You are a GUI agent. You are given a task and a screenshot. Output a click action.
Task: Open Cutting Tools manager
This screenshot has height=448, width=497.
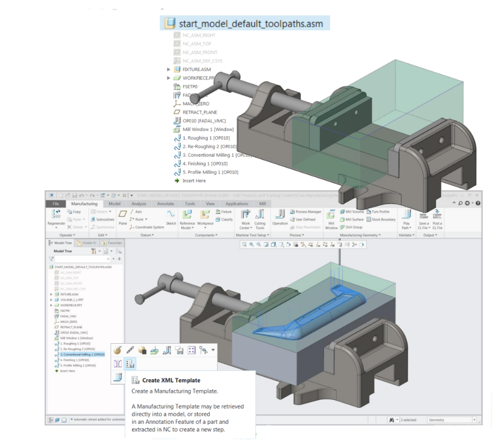tap(260, 214)
